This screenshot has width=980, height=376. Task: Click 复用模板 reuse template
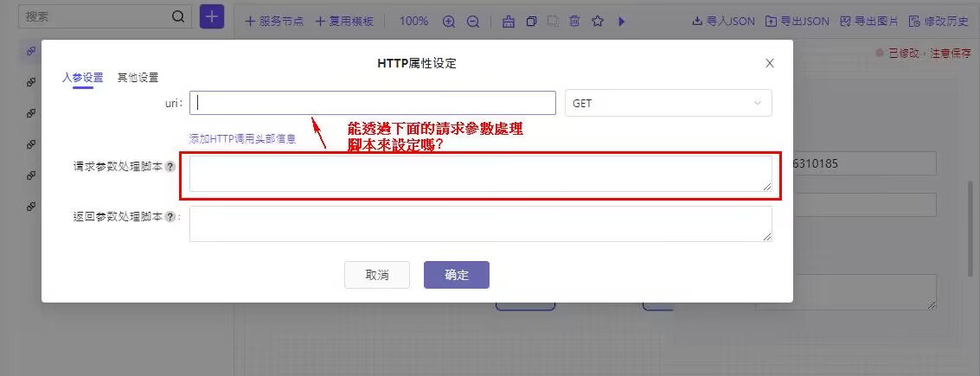[344, 22]
